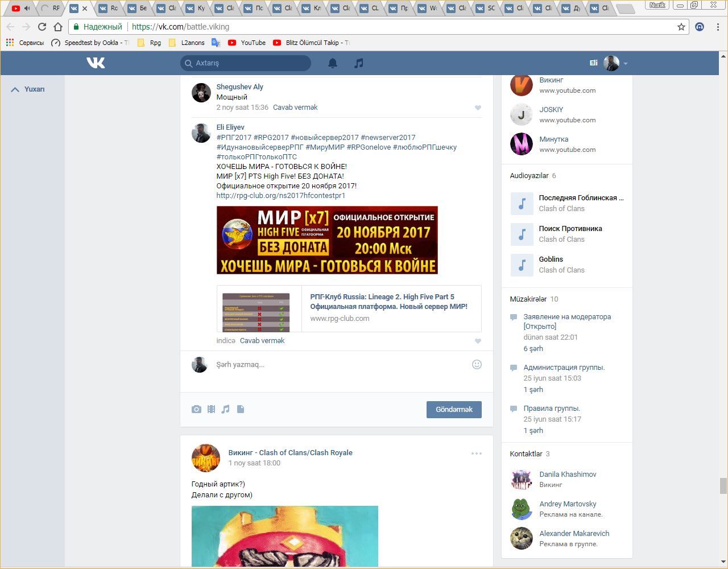Image resolution: width=728 pixels, height=569 pixels.
Task: Open Alexander Makarevich contact profile
Action: 574,534
